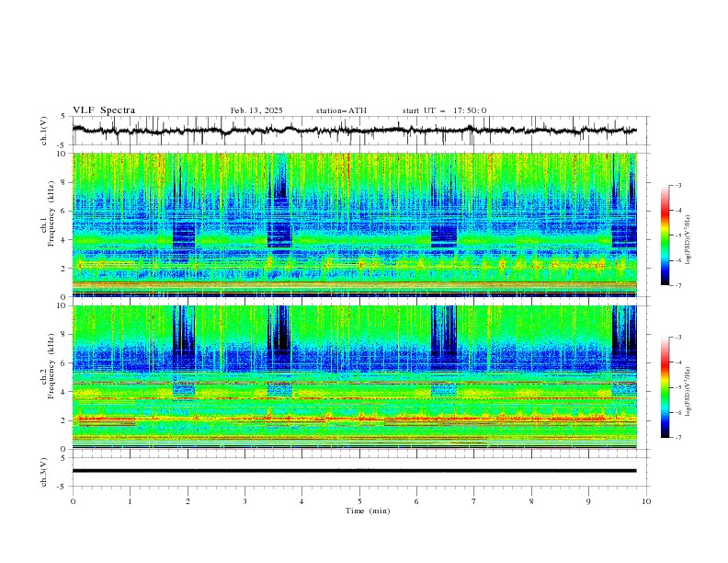The width and height of the screenshot is (728, 563).
Task: Click the ch.1 voltage waveform trace
Action: tap(354, 130)
